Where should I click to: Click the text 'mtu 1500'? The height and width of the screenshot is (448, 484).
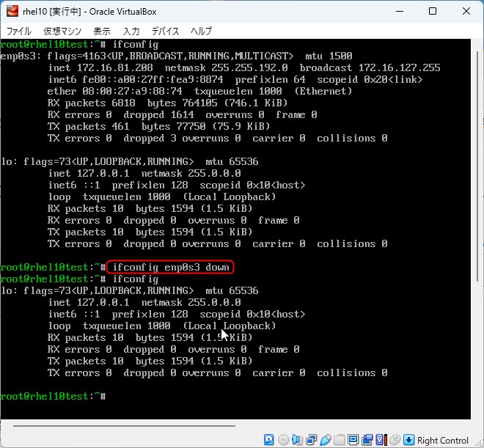[329, 56]
